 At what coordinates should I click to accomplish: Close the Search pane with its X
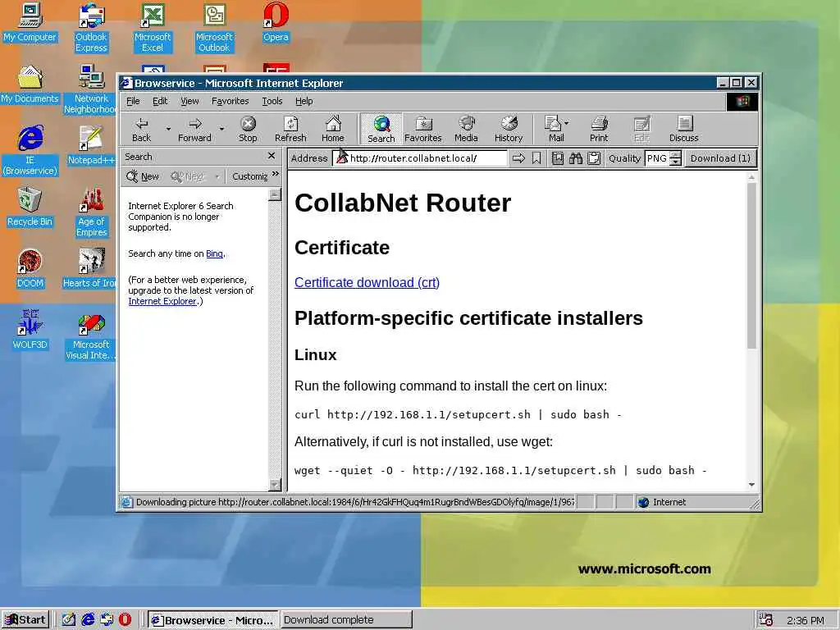click(272, 156)
